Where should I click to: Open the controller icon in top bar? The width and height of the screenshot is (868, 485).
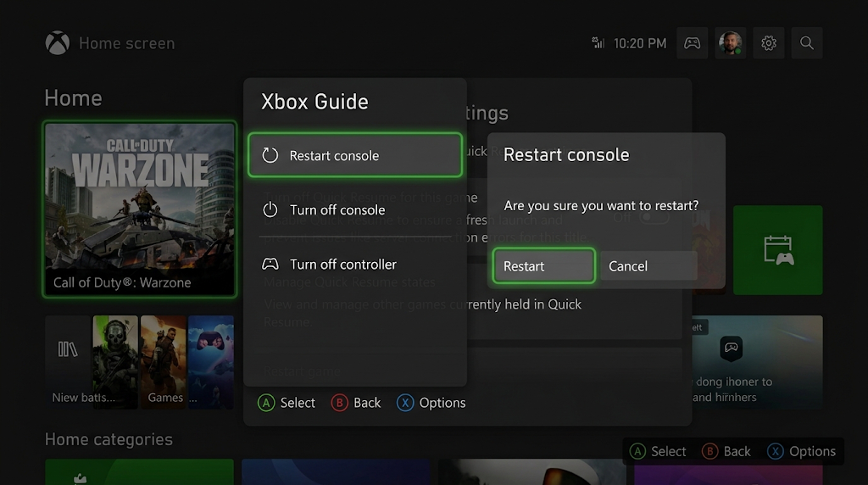pos(692,43)
